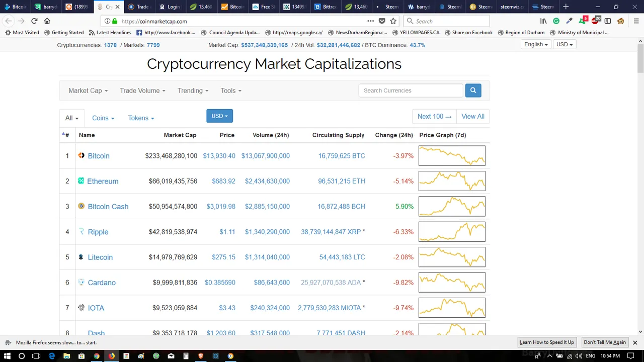
Task: Click the browser Search box
Action: pos(447,21)
